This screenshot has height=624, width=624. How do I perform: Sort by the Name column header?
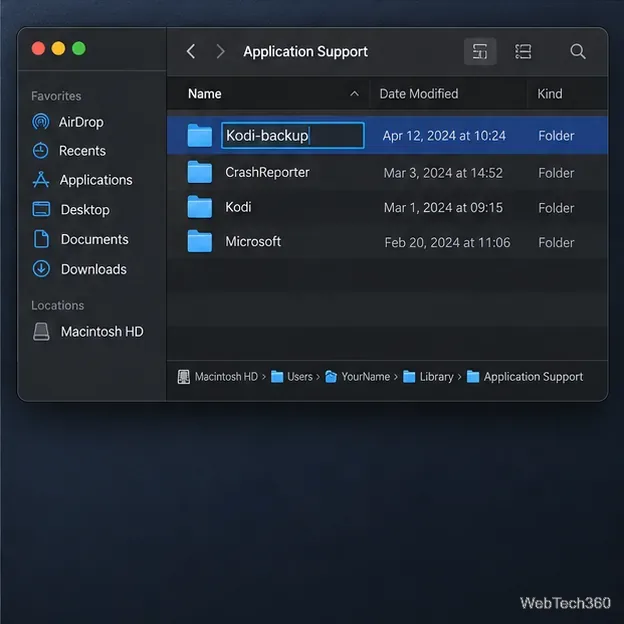[205, 94]
